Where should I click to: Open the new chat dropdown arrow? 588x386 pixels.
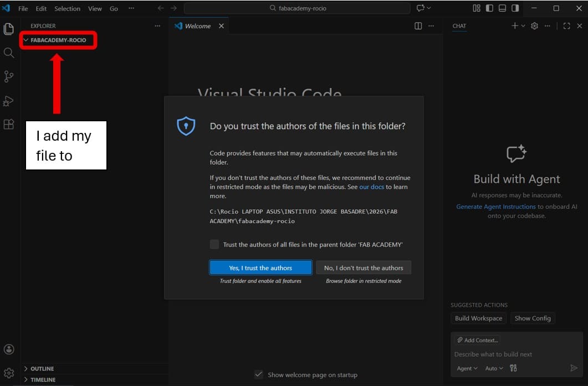(523, 26)
